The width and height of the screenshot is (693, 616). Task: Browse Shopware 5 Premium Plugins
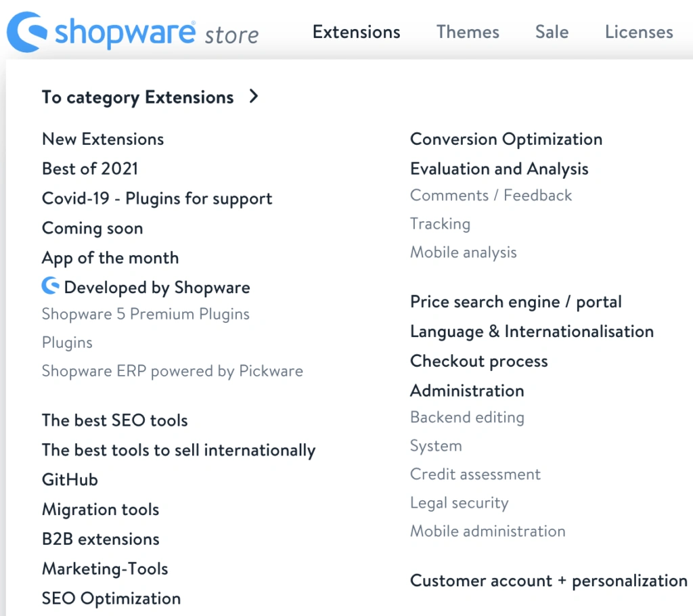(x=146, y=314)
